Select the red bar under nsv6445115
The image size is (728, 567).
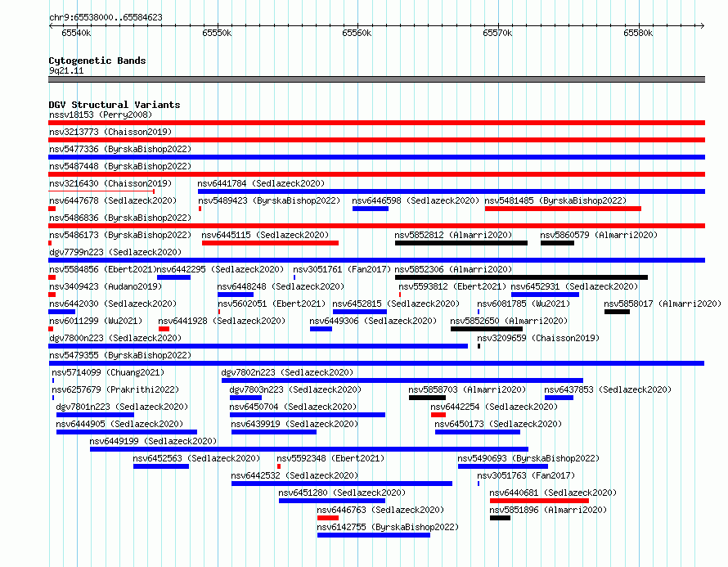270,243
